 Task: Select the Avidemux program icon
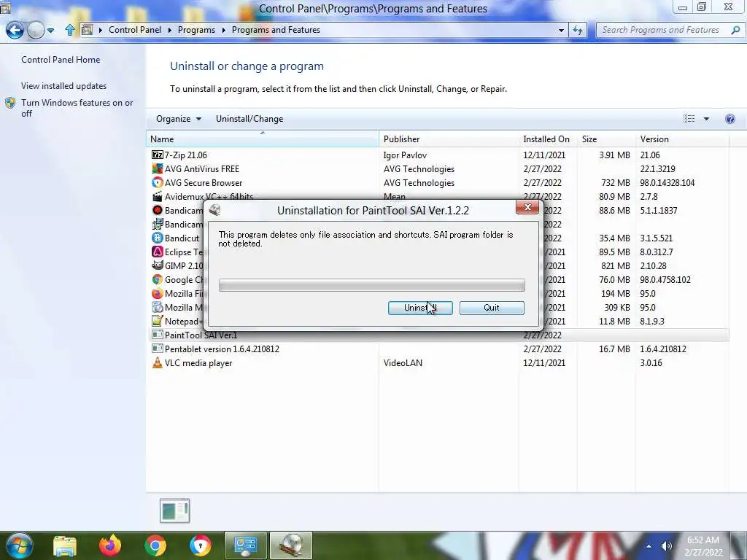tap(158, 196)
